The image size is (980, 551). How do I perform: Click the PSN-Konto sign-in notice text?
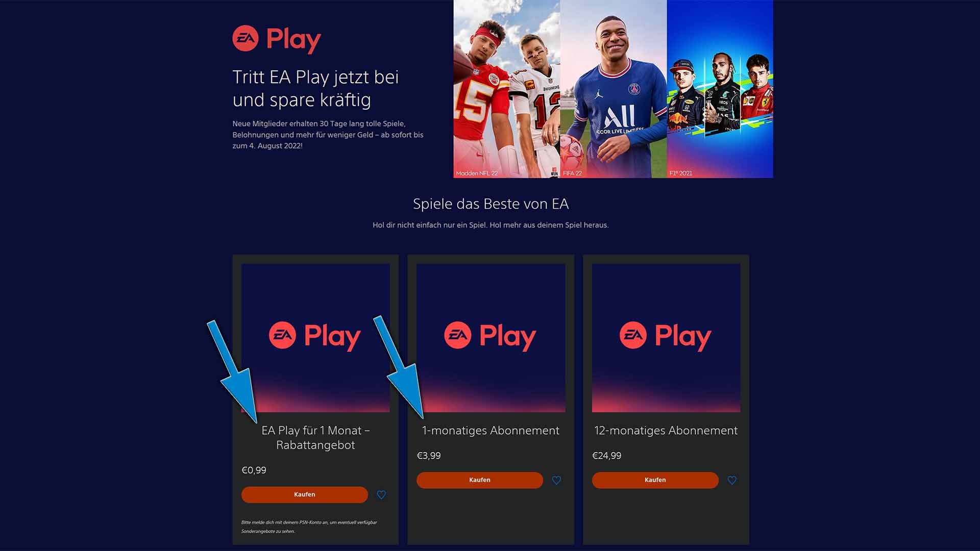[309, 527]
